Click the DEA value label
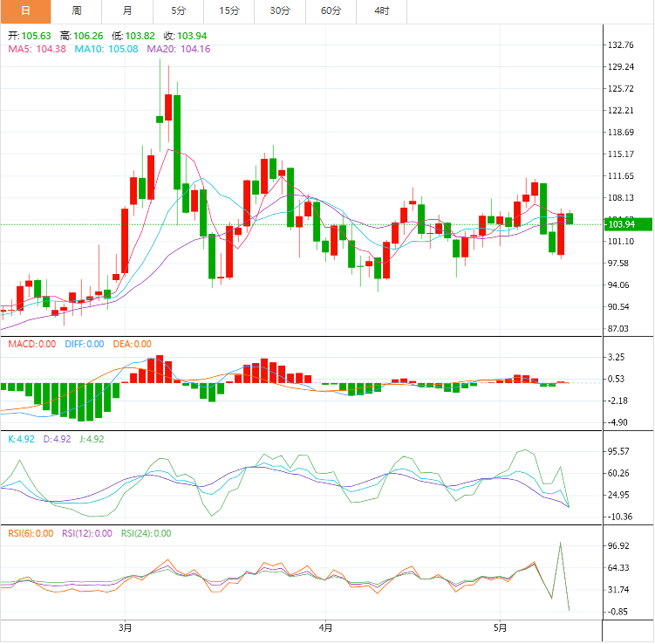This screenshot has width=655, height=644. [132, 345]
